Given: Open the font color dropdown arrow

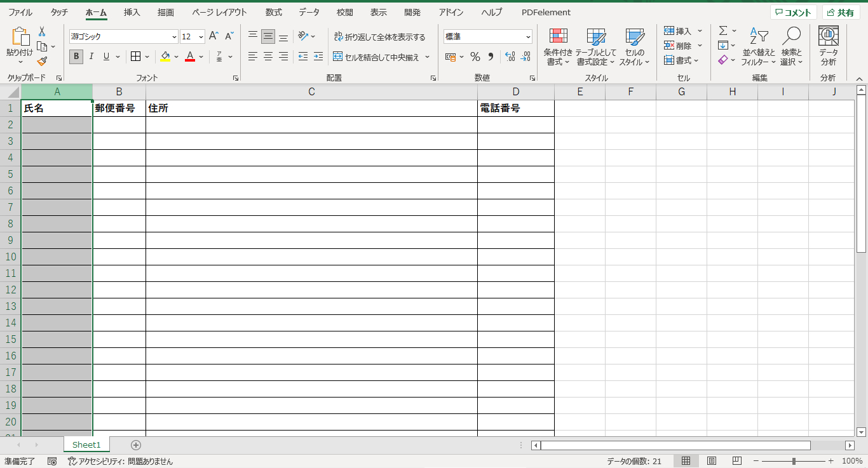Looking at the screenshot, I should [201, 57].
